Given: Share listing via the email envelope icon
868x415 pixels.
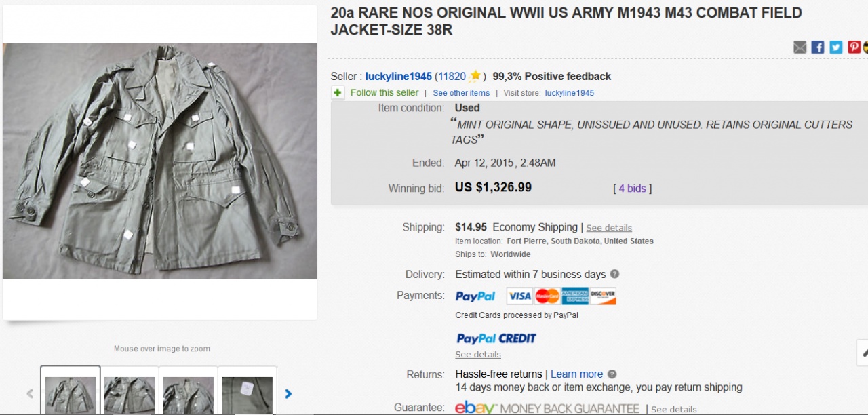Looking at the screenshot, I should coord(800,47).
